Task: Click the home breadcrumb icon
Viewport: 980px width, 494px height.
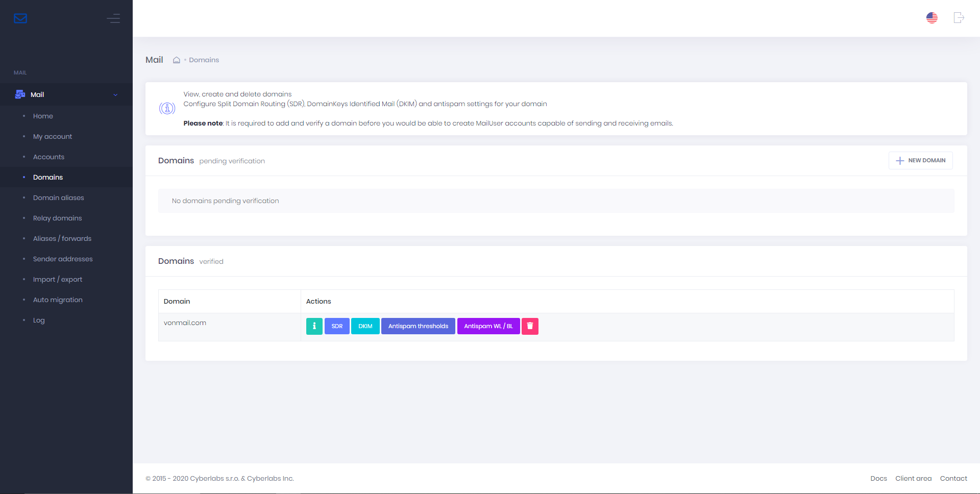Action: coord(177,60)
